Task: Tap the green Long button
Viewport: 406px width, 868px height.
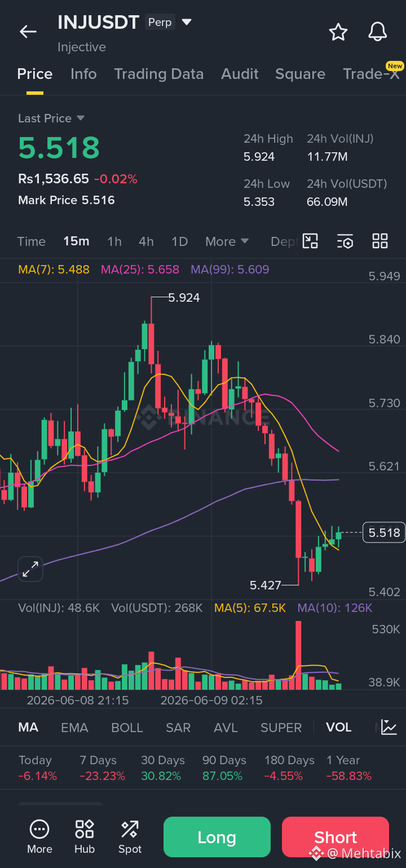Action: pyautogui.click(x=217, y=837)
